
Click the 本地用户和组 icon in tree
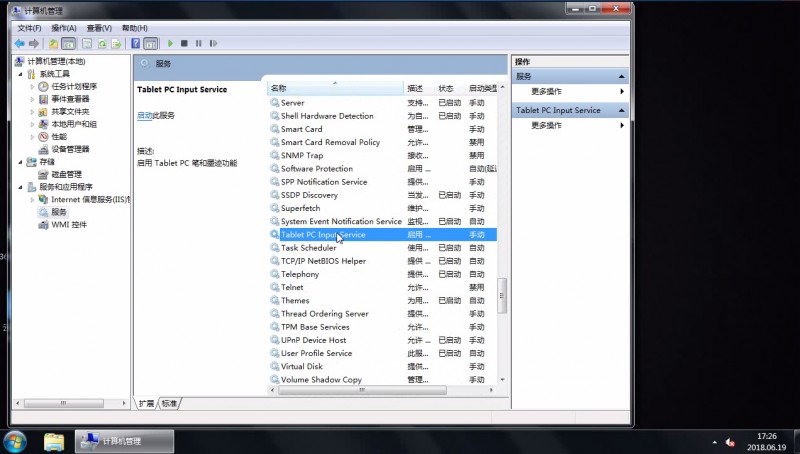pyautogui.click(x=43, y=124)
